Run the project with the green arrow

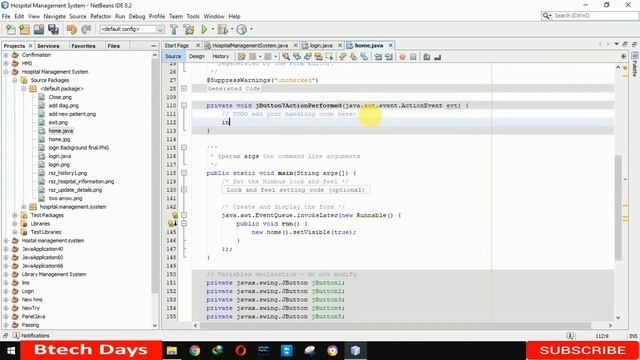click(x=204, y=29)
